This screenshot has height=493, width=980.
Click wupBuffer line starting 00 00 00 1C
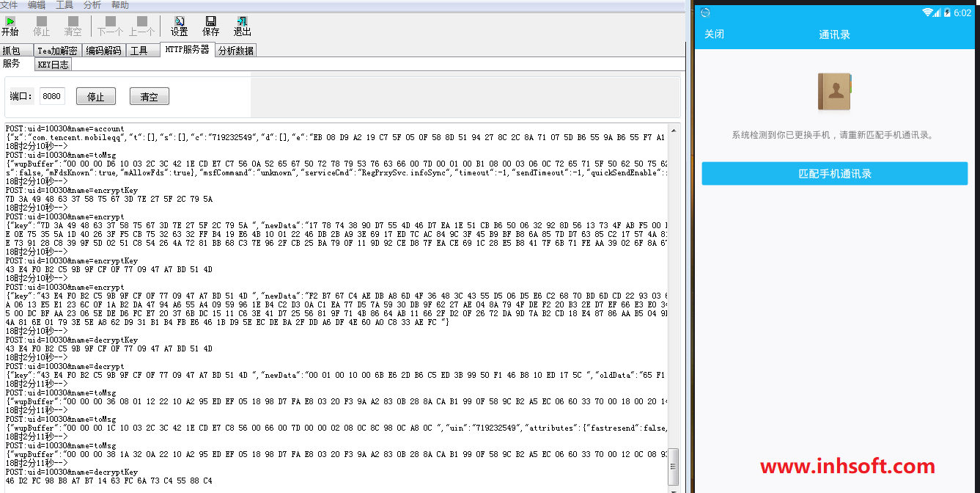[x=336, y=428]
